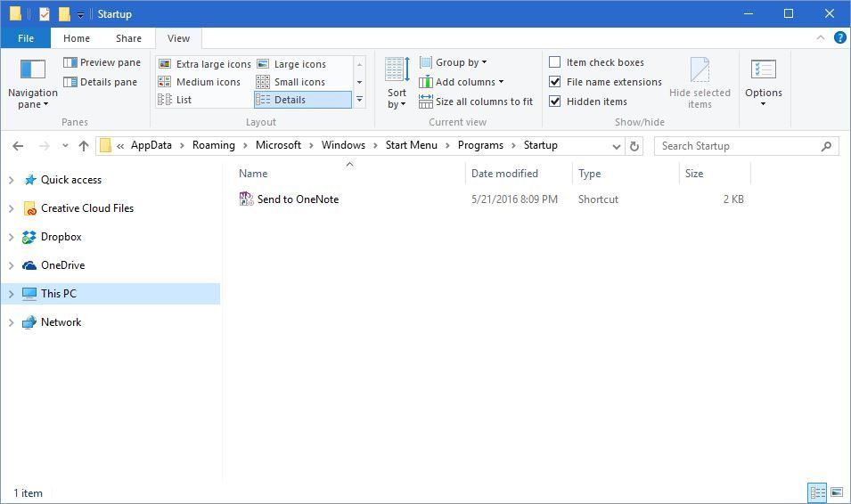Open the Sort by menu
Viewport: 851px width, 504px height.
[397, 83]
